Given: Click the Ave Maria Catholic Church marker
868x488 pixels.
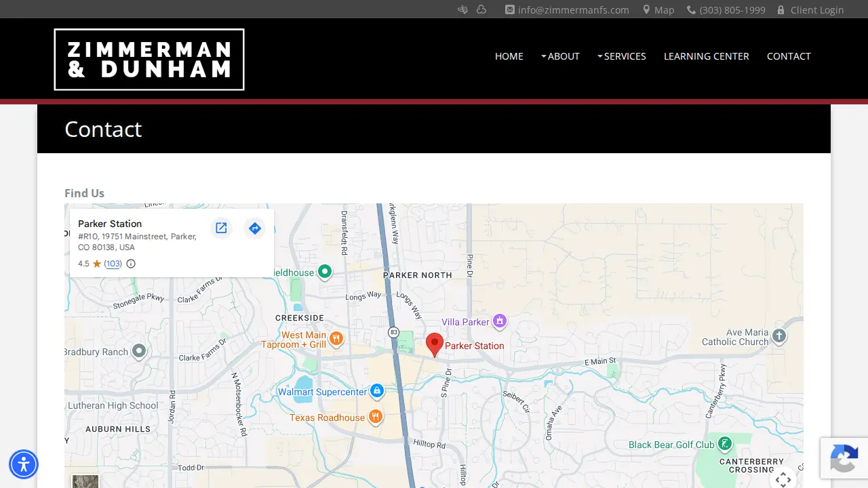Looking at the screenshot, I should 779,335.
